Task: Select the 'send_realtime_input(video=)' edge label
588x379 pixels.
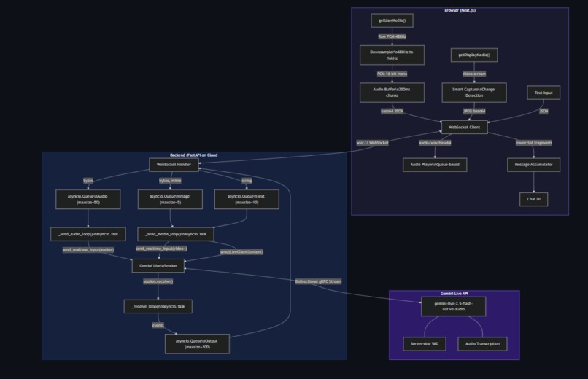Action: (161, 249)
